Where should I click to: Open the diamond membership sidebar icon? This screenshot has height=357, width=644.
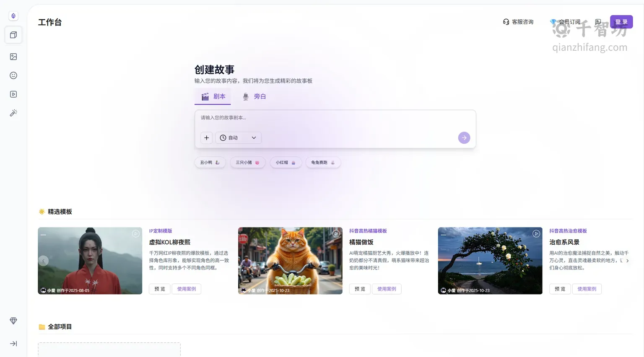pos(13,321)
